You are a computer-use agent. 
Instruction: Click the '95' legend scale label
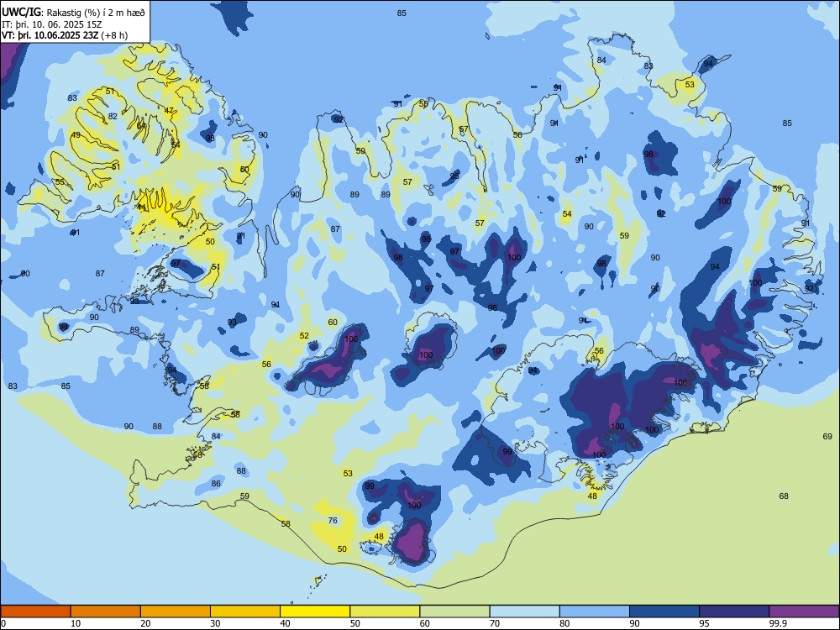click(x=705, y=623)
